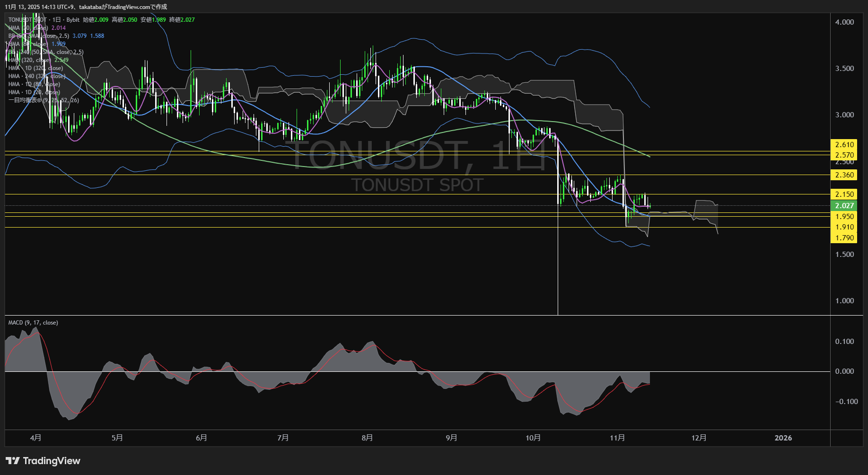
Task: Click the TradingView logo icon
Action: (x=12, y=461)
